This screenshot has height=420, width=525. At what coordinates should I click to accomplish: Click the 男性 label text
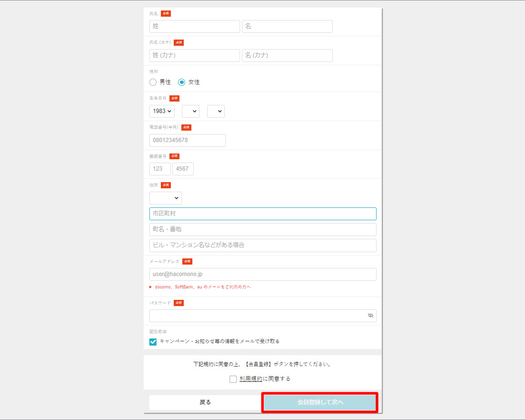point(165,82)
